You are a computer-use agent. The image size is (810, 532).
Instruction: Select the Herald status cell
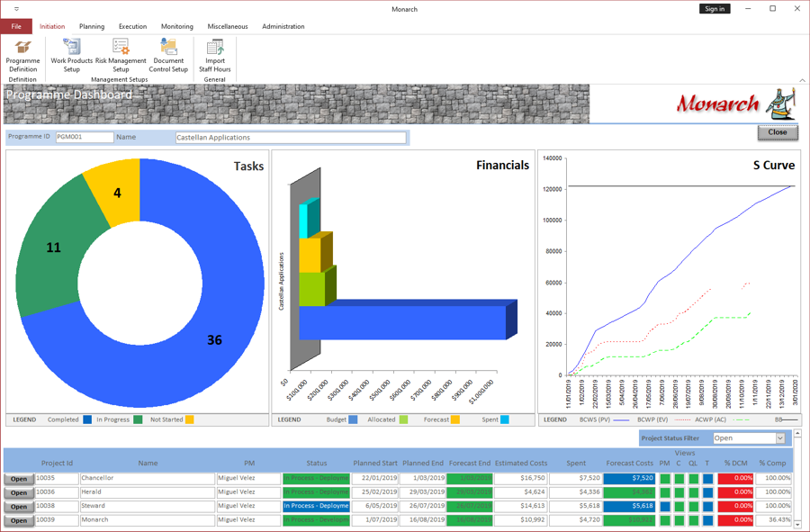(x=316, y=492)
